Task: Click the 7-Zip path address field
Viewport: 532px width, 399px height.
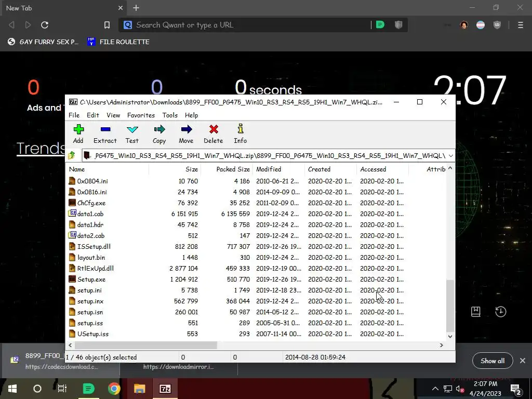Action: pos(264,156)
